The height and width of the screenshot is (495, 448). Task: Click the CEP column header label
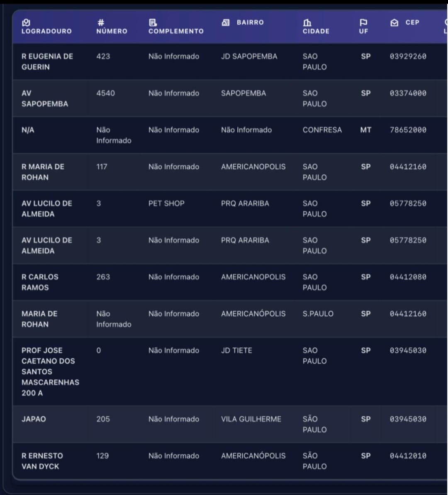[x=412, y=22]
